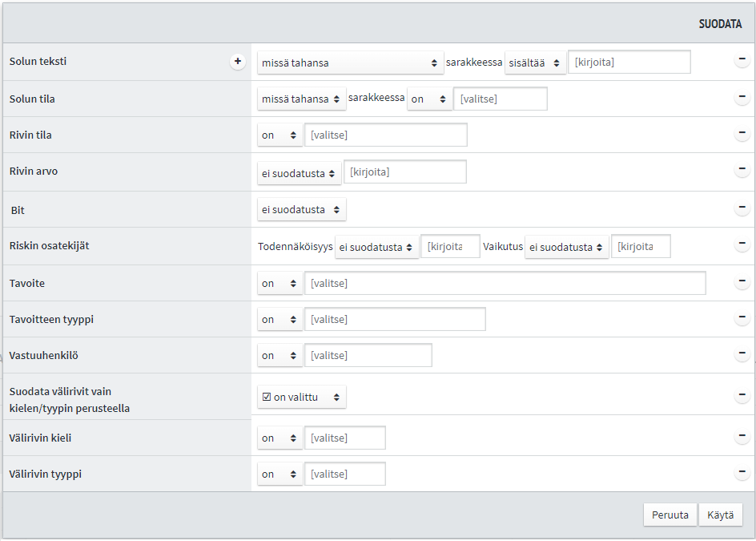Open 'missä tahansa' dropdown in Solun teksti
The image size is (756, 541).
coord(351,63)
